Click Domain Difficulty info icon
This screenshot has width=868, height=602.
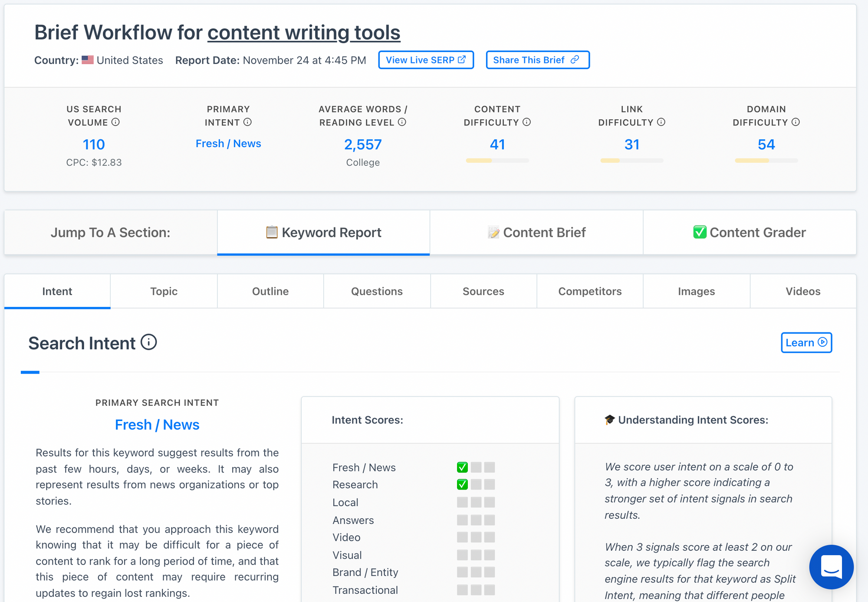(796, 122)
